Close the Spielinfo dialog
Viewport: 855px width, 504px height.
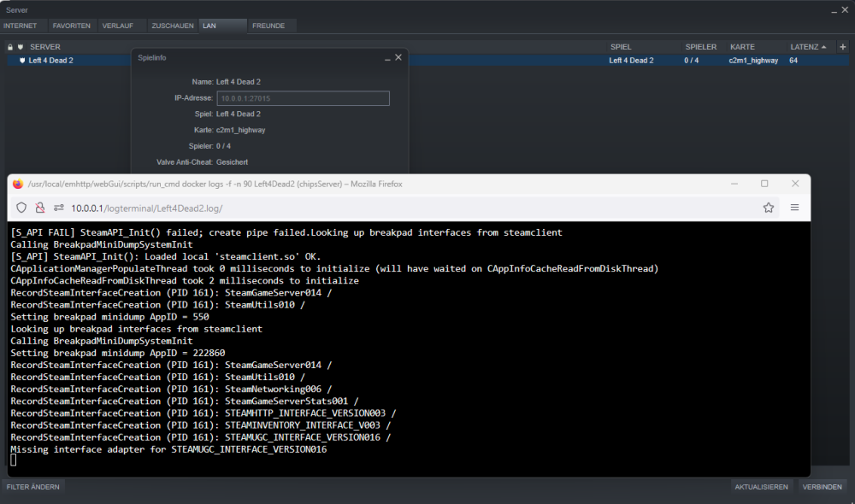click(398, 57)
